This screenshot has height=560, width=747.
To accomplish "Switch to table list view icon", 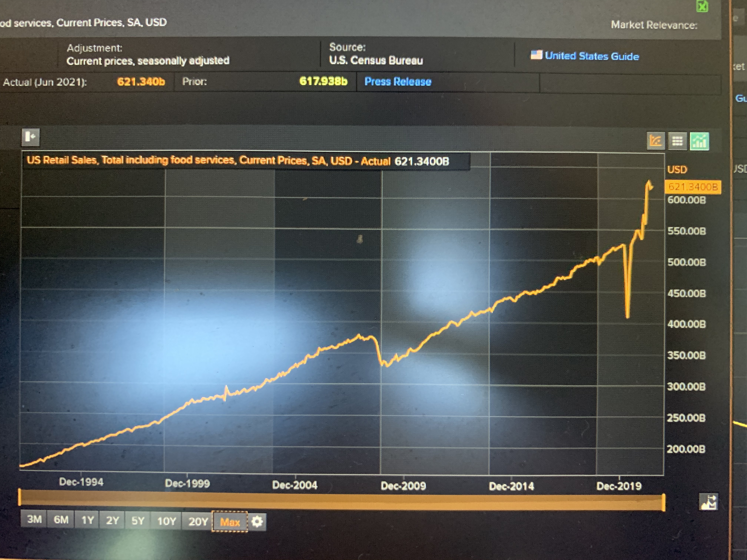I will point(677,141).
